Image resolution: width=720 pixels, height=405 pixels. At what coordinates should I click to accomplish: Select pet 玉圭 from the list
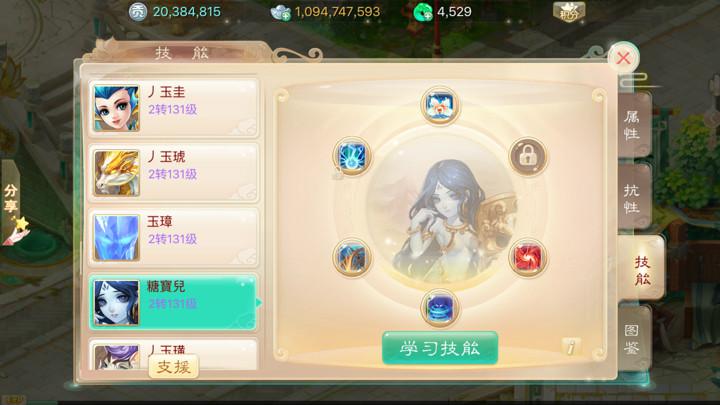pos(173,108)
